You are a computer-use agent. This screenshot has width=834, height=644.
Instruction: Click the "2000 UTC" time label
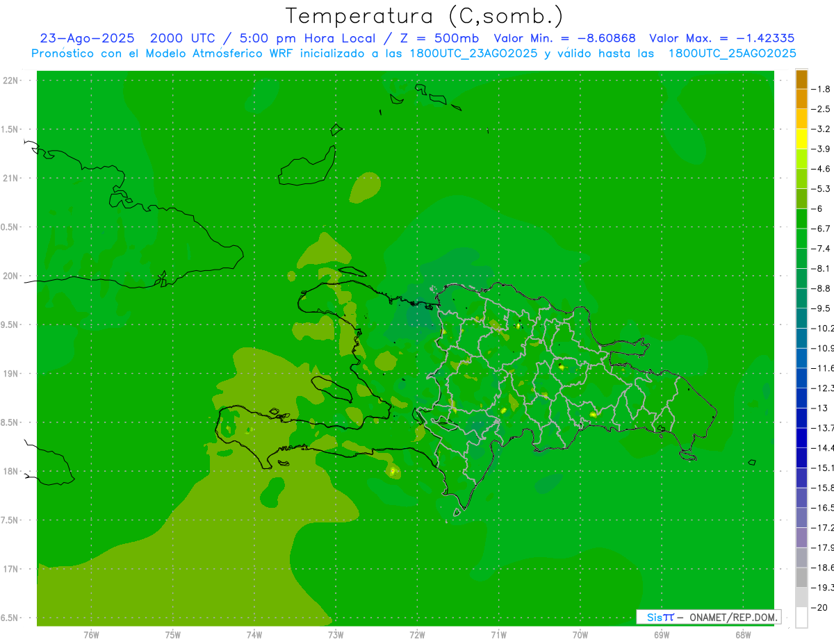pos(183,38)
